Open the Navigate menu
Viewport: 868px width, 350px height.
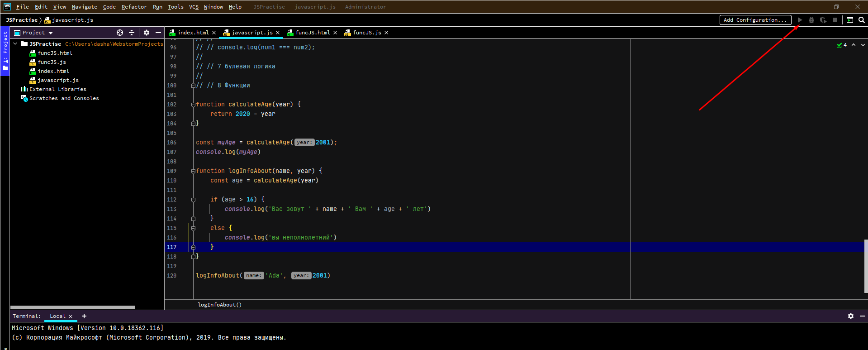click(85, 7)
